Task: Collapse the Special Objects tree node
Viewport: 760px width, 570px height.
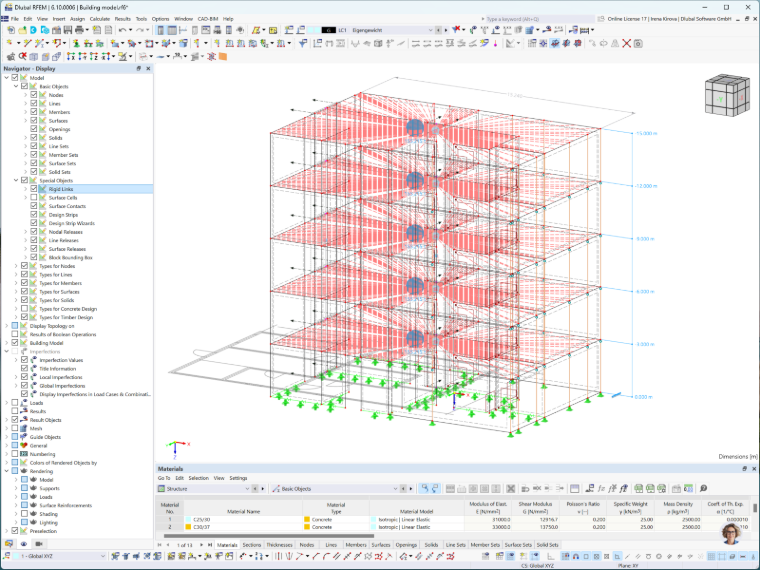Action: [16, 180]
